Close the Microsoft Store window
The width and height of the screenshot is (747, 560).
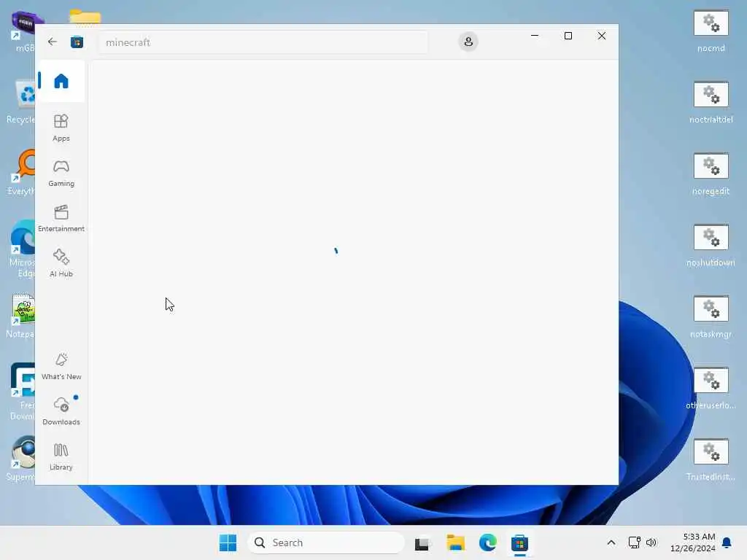(x=602, y=36)
